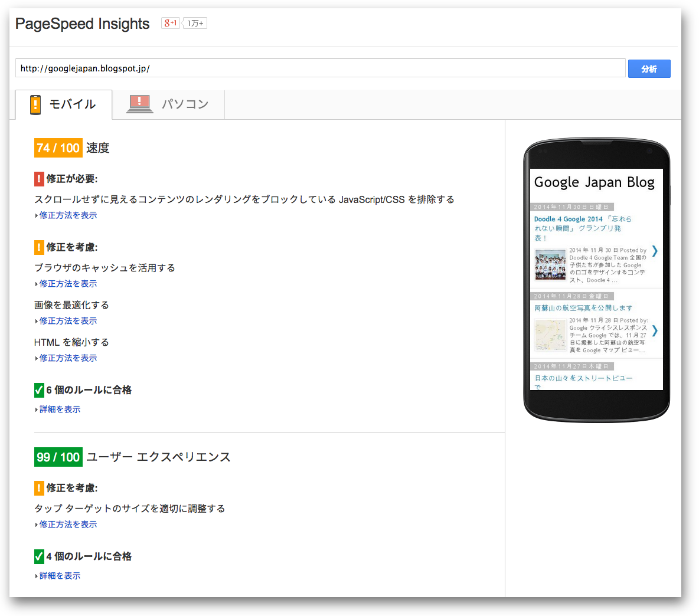Click the PageSpeed Insights page title

83,24
